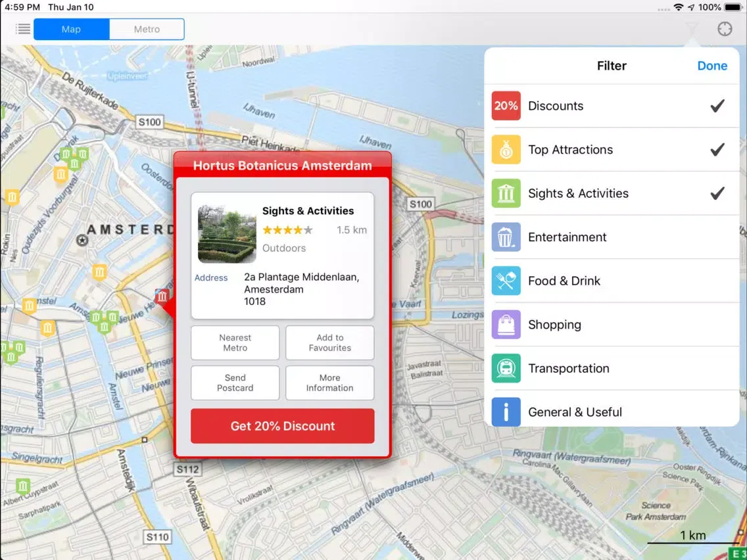Enable the Shopping filter row
Viewport: 747px width, 560px height.
612,325
